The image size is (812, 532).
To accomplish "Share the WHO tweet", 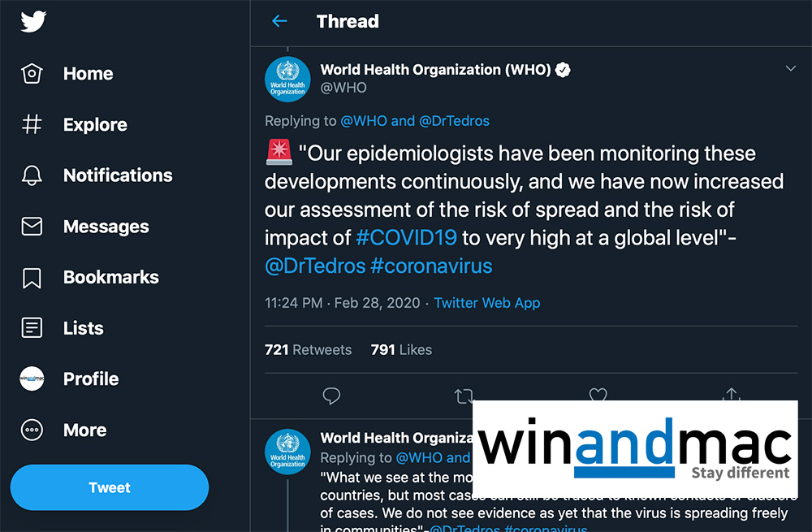I will pyautogui.click(x=731, y=396).
